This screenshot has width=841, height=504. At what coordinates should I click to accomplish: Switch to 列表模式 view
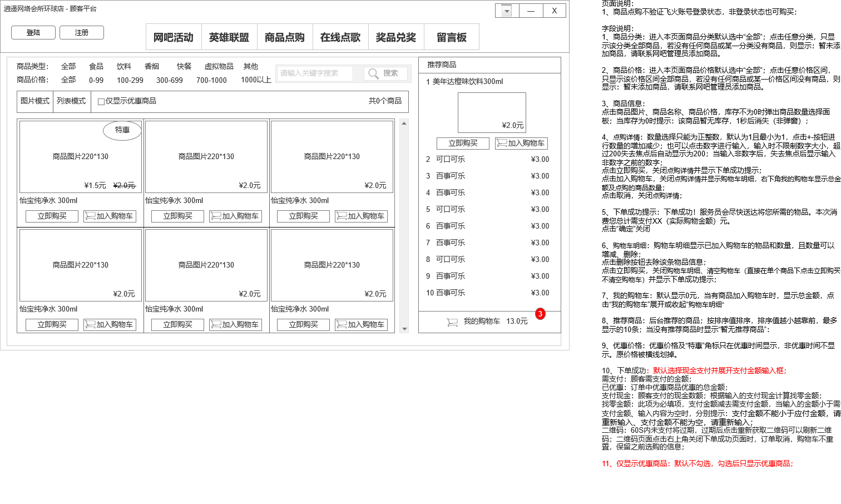coord(71,101)
